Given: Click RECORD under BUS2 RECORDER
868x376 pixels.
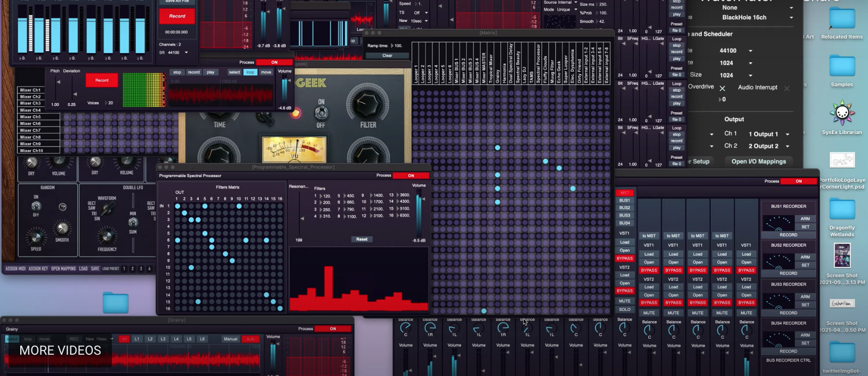Looking at the screenshot, I should point(789,273).
